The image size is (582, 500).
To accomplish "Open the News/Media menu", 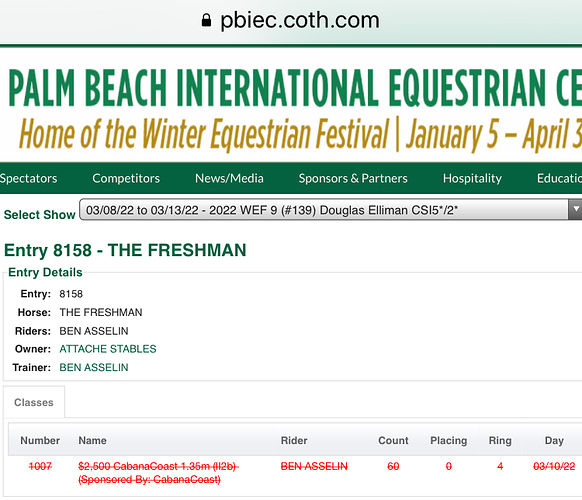I will pos(229,178).
